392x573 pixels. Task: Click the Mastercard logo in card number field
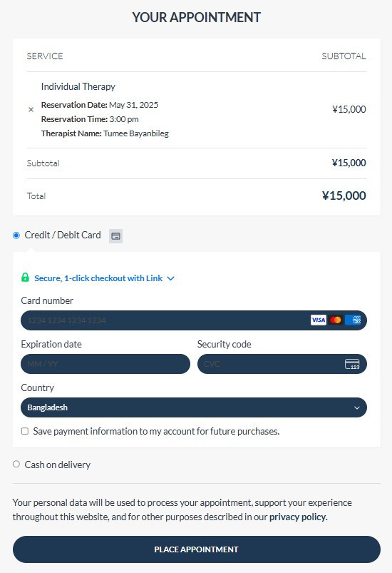(336, 320)
